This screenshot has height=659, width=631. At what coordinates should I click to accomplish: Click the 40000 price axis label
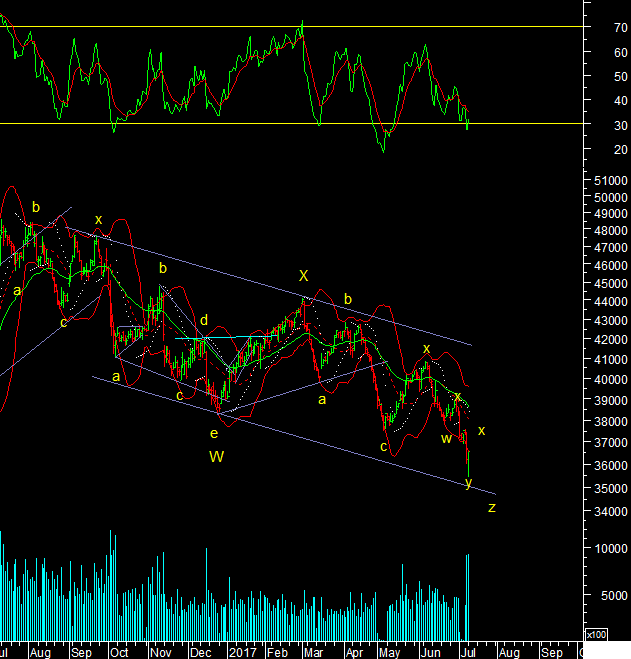pyautogui.click(x=610, y=380)
